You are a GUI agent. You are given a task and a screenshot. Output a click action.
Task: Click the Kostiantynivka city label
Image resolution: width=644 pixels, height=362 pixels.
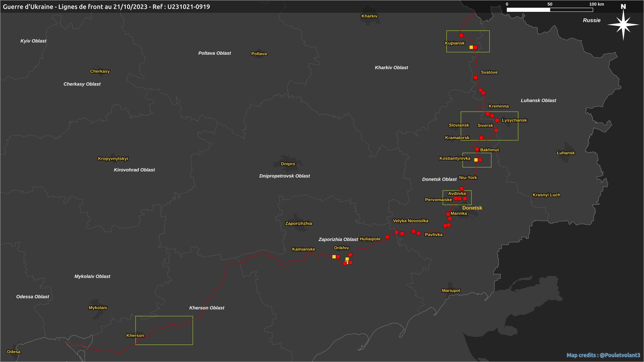click(x=455, y=159)
